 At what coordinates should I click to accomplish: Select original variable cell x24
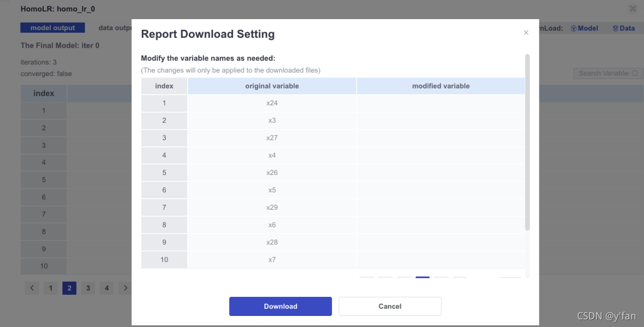[272, 103]
